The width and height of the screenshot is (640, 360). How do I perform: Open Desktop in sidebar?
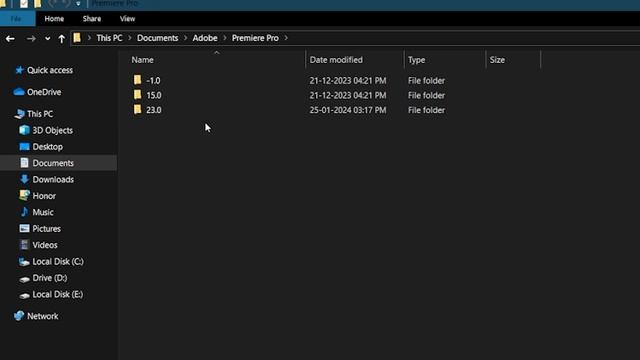click(48, 147)
